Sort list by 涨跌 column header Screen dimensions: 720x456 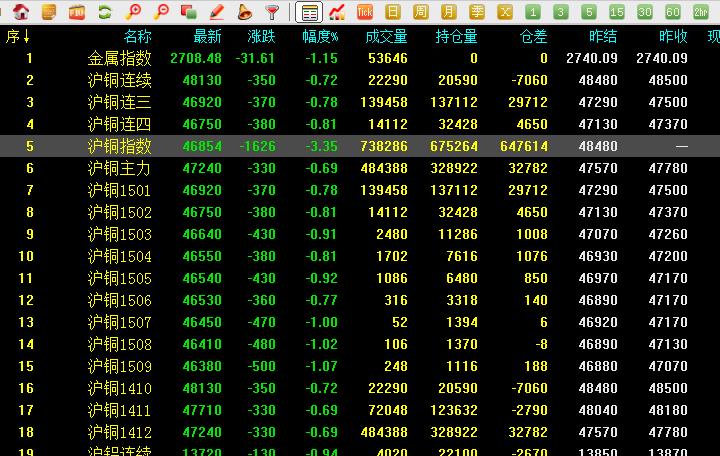[x=261, y=36]
